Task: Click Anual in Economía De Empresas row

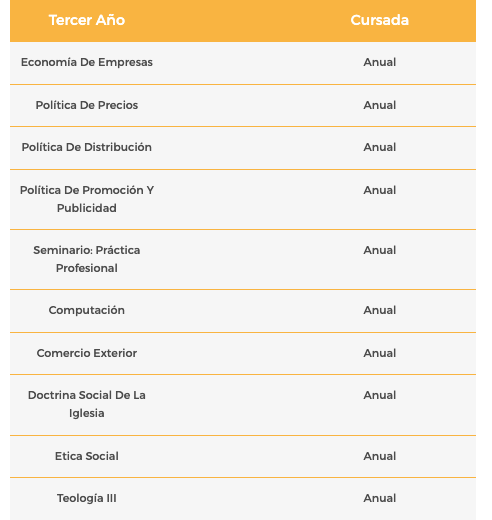Action: 380,62
